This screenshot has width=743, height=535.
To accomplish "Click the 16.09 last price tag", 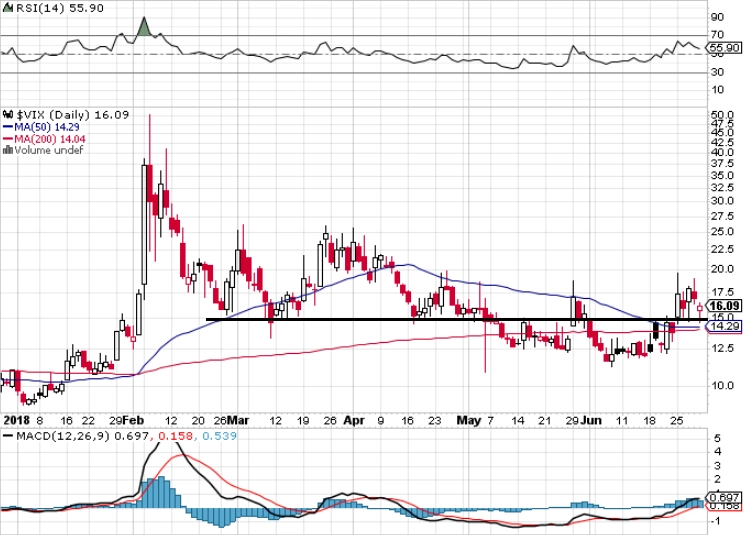I will tap(723, 306).
